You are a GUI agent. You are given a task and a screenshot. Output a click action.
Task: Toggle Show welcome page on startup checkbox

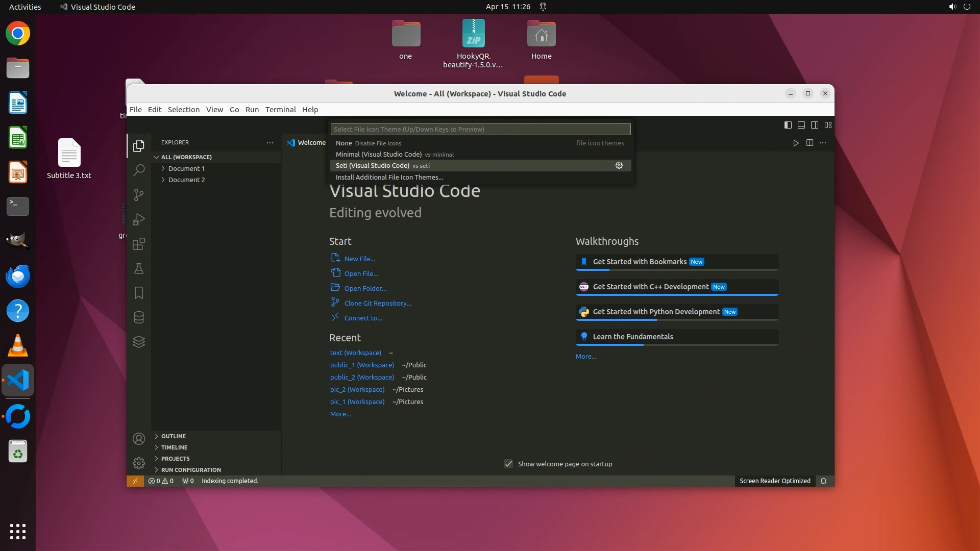pos(508,464)
